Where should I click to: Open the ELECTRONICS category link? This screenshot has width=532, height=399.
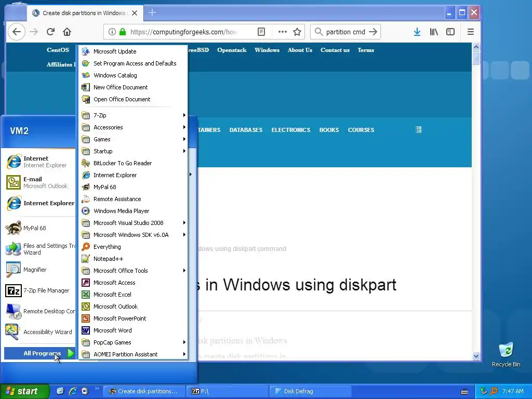291,130
